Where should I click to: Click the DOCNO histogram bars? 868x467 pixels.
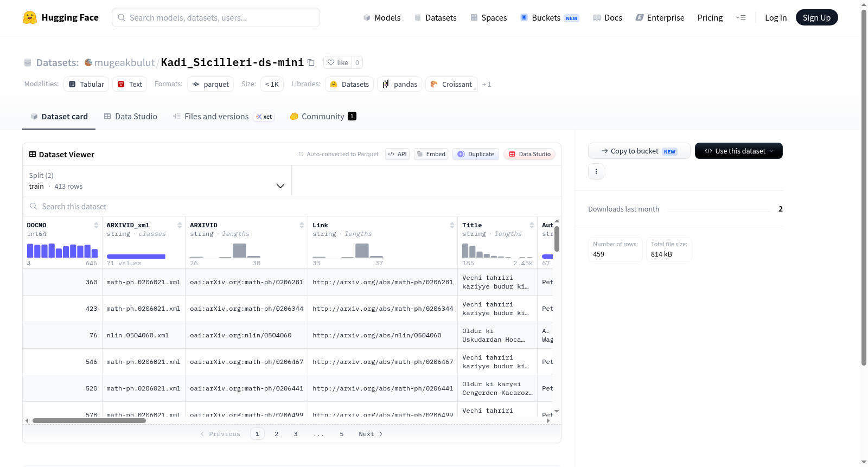pos(62,251)
